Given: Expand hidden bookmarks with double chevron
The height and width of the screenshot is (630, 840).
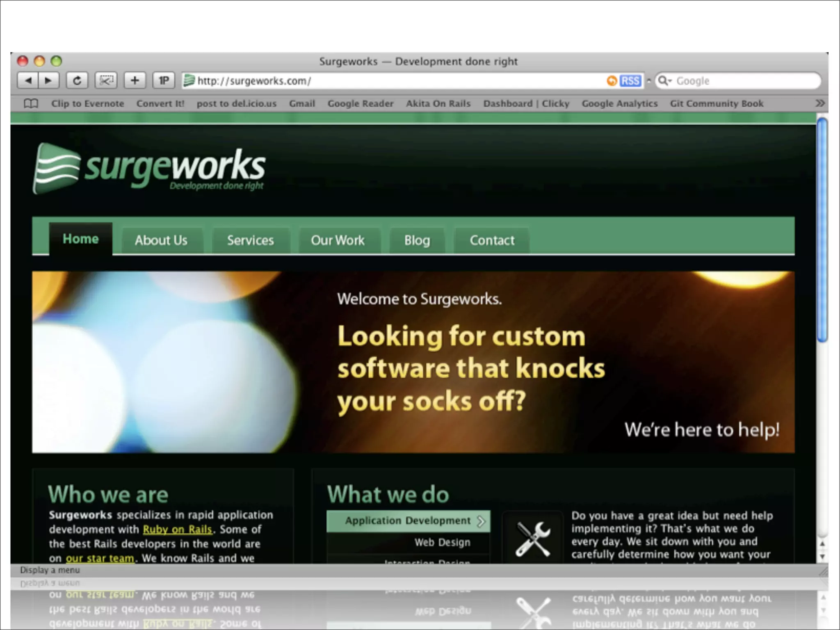Looking at the screenshot, I should coord(819,103).
